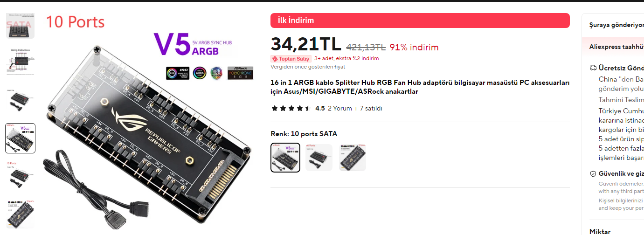Click the İlk İndirim red banner
Image resolution: width=644 pixels, height=235 pixels.
(420, 21)
